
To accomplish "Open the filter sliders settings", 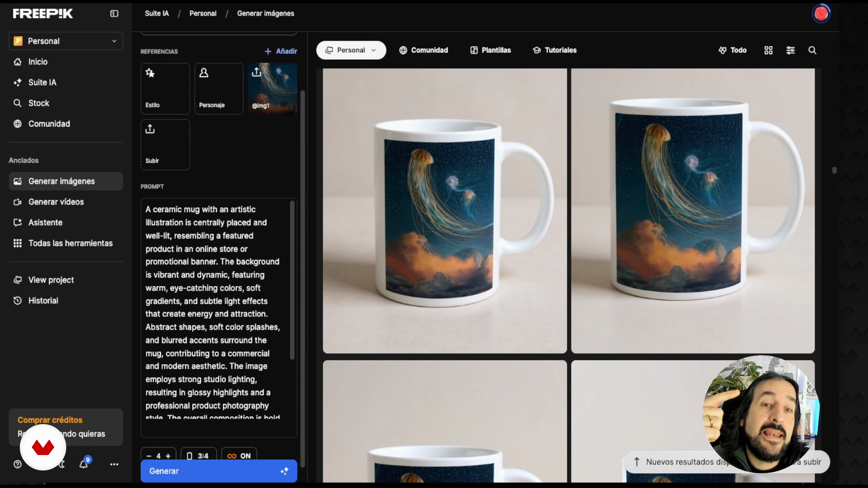I will 790,50.
